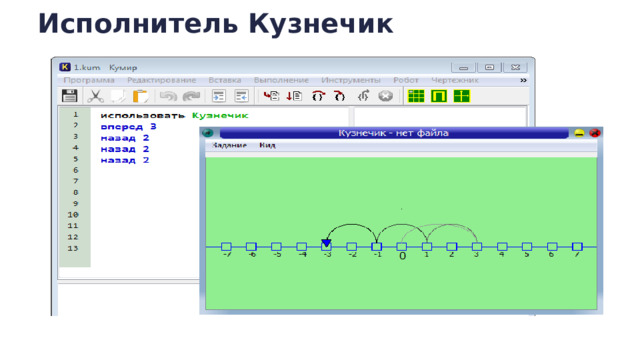Minimize the Кумир main window

(x=463, y=67)
